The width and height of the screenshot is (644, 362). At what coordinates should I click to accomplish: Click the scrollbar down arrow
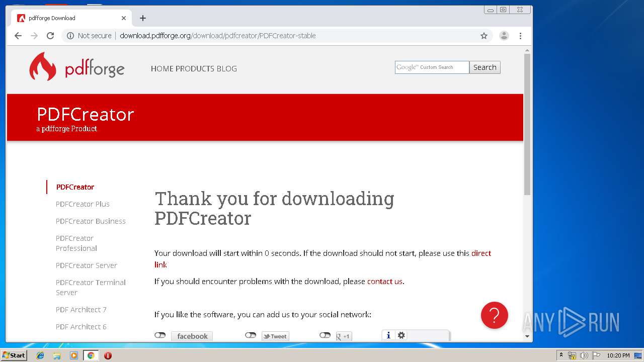(x=527, y=336)
